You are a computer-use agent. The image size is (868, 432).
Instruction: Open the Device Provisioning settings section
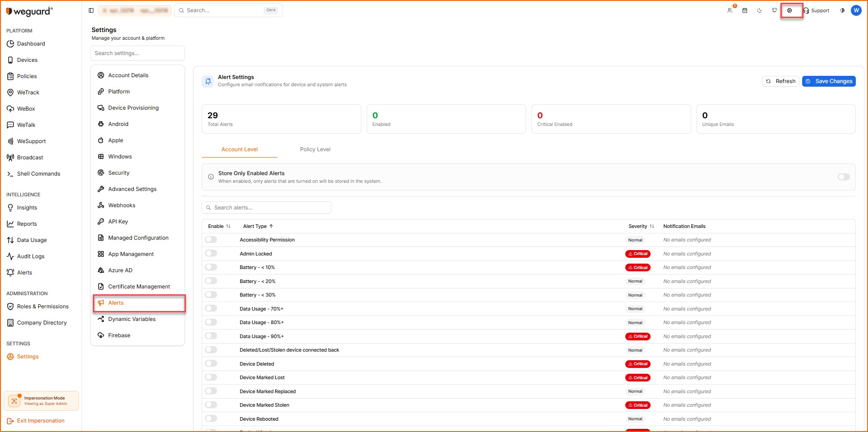138,108
